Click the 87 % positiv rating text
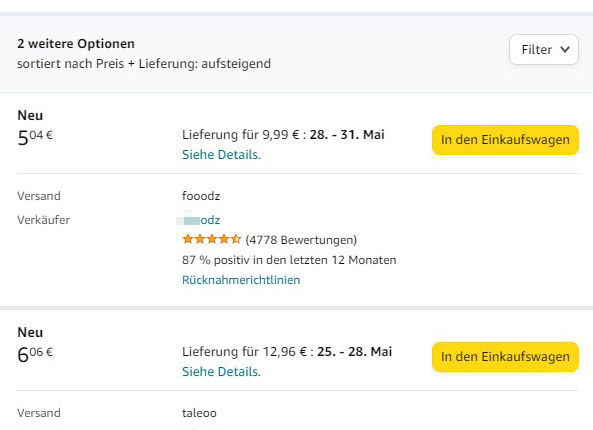Viewport: 593px width, 430px height. click(x=289, y=260)
